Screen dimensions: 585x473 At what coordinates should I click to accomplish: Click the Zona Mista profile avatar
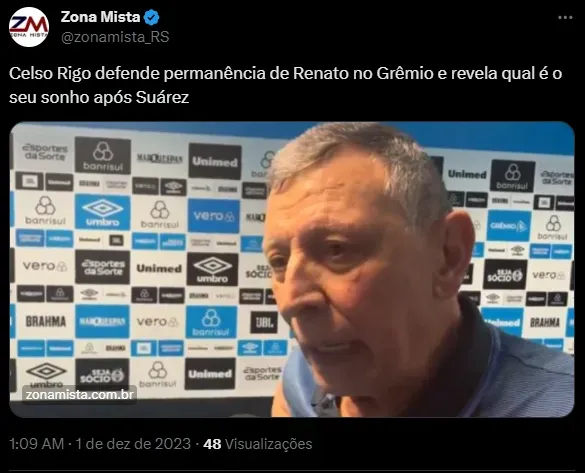tap(29, 27)
